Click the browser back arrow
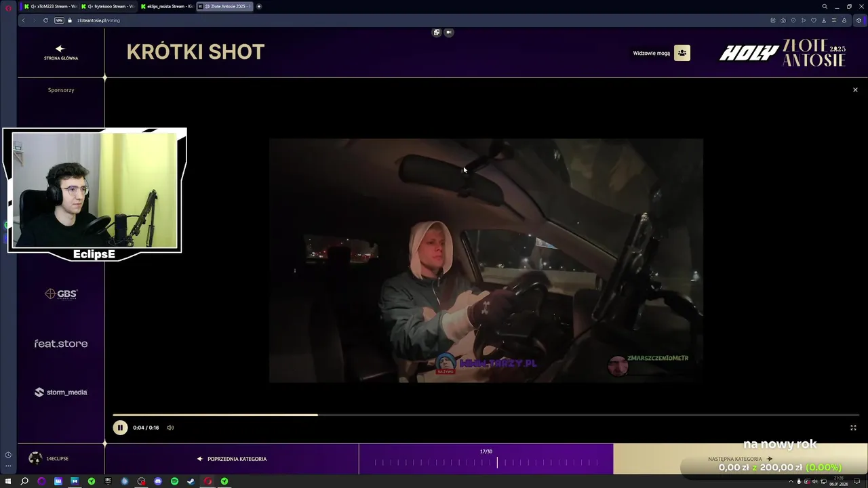 (x=23, y=20)
